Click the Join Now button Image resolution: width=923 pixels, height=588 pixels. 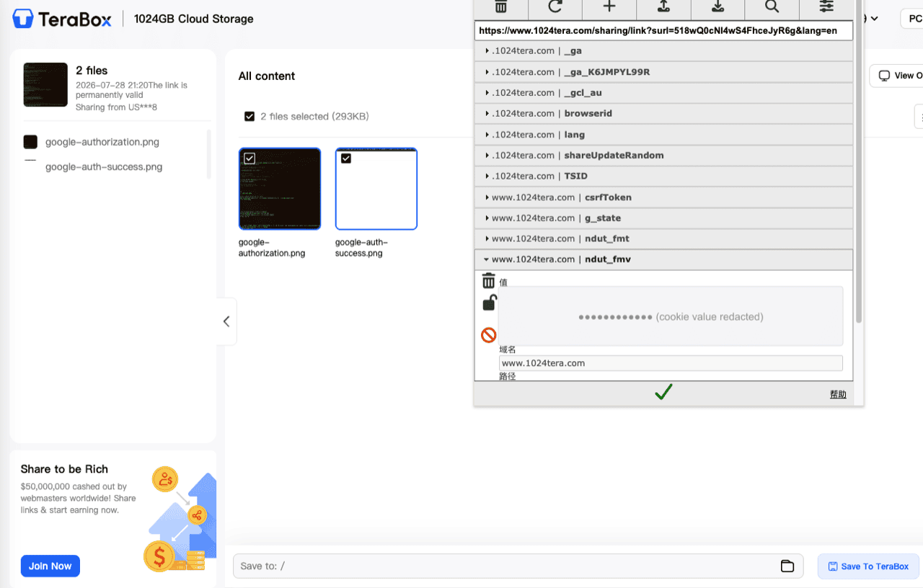pyautogui.click(x=50, y=566)
